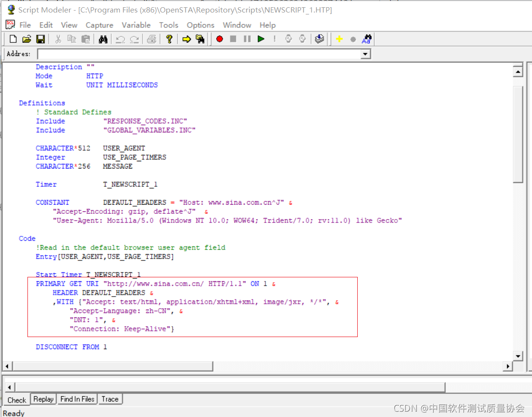Open the Window menu
Viewport: 532px width, 417px height.
[x=237, y=25]
